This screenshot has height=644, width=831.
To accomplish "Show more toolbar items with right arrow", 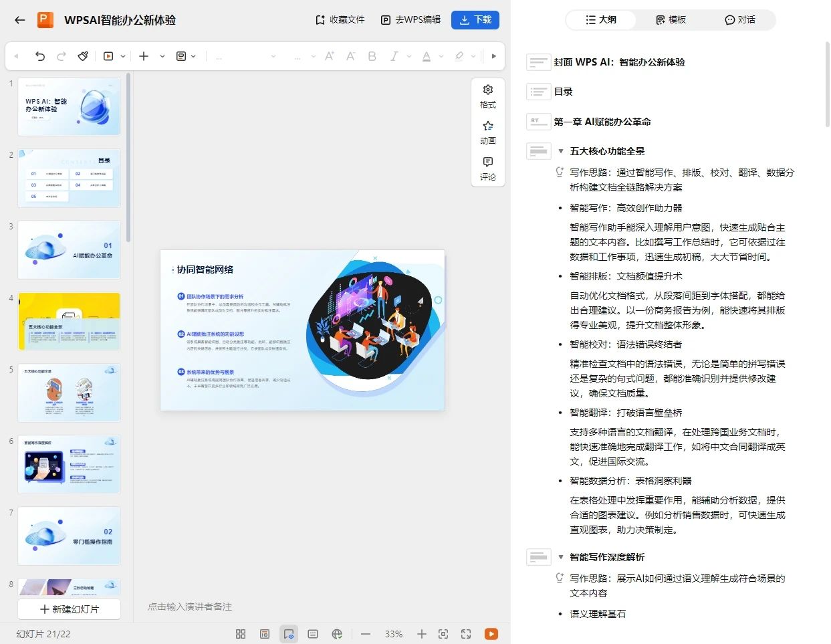I will [x=494, y=56].
